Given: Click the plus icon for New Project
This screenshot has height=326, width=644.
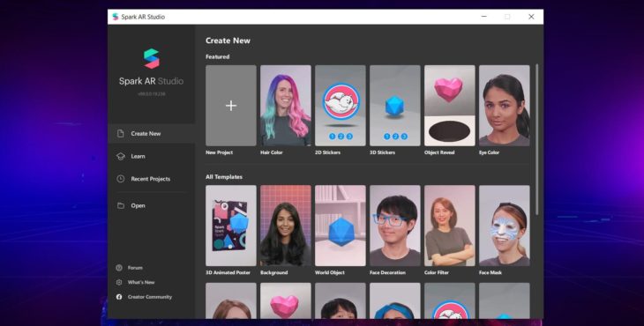Looking at the screenshot, I should 231,106.
